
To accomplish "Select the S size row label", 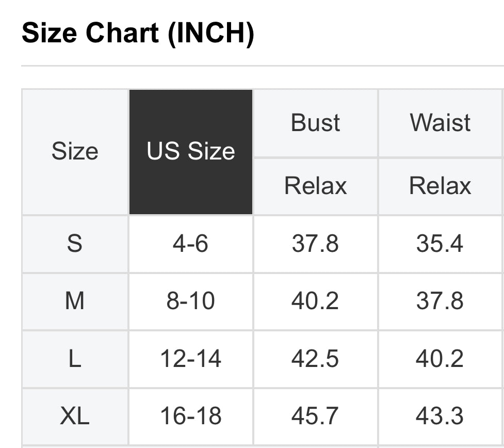I will point(75,243).
